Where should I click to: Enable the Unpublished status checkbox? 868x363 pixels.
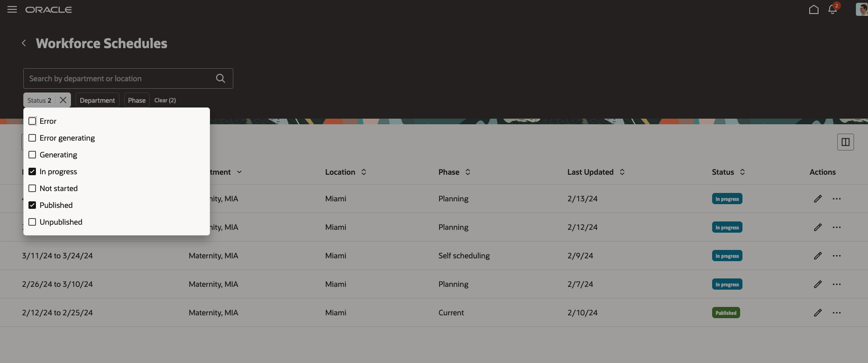[32, 222]
